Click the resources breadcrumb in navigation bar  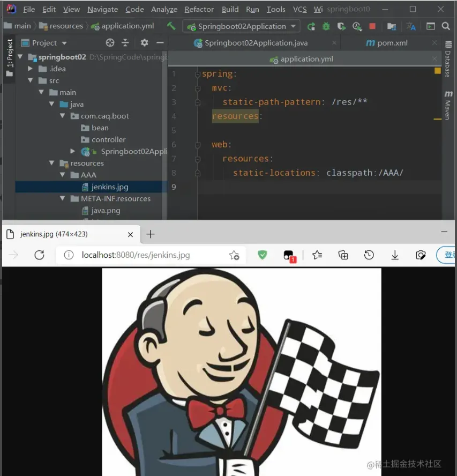[x=61, y=26]
